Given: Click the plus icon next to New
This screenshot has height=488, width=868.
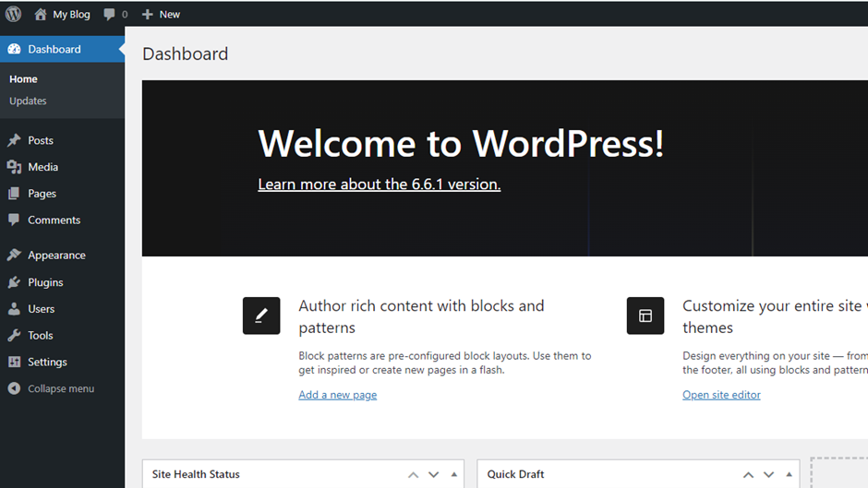Looking at the screenshot, I should coord(147,15).
